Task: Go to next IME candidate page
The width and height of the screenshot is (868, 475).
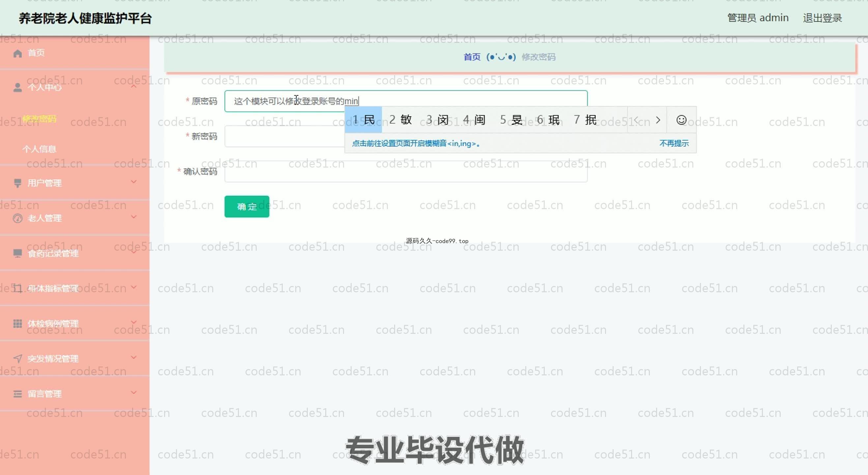Action: click(658, 120)
